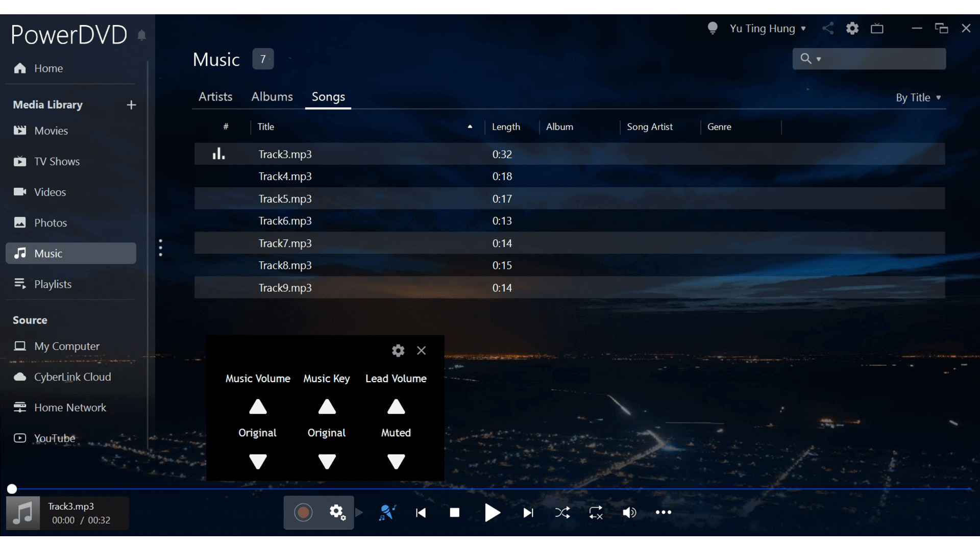Image resolution: width=980 pixels, height=551 pixels.
Task: Click the karaoke microphone icon
Action: (x=387, y=512)
